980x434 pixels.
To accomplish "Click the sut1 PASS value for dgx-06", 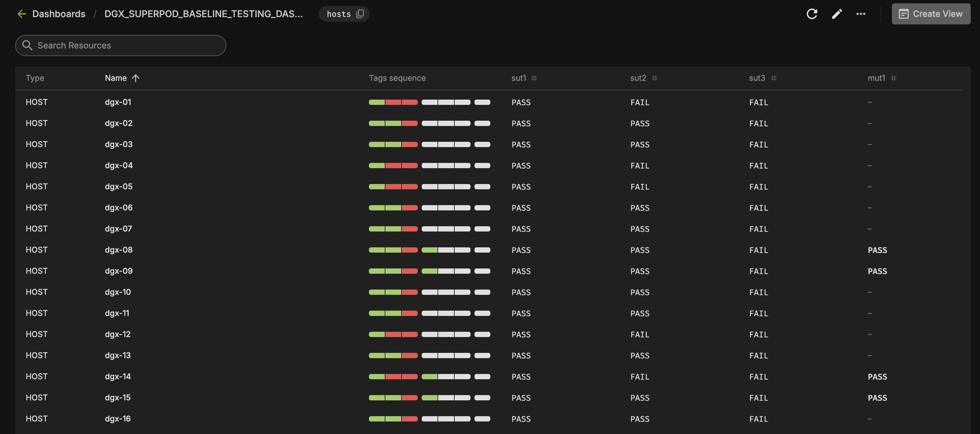I will [x=521, y=208].
